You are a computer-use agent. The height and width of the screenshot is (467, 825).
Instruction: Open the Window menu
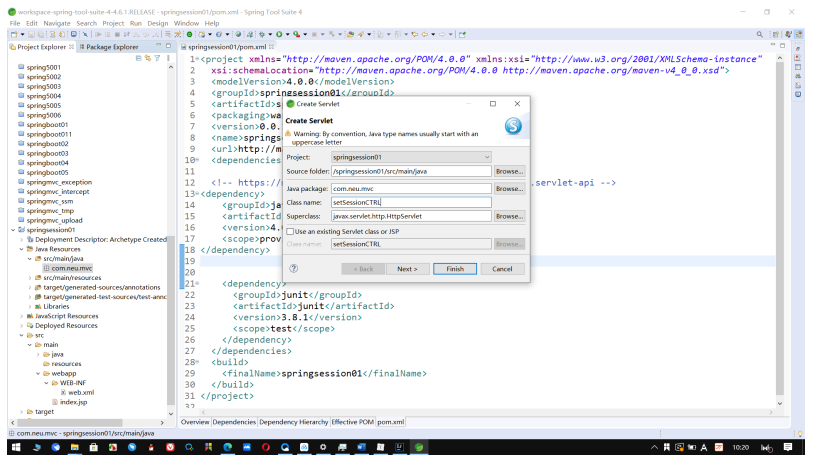(186, 23)
